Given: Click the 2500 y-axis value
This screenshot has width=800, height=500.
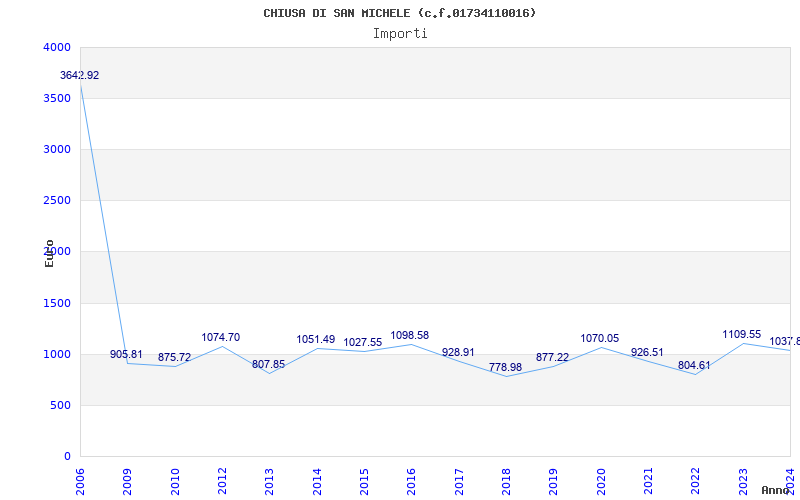Looking at the screenshot, I should (58, 201).
